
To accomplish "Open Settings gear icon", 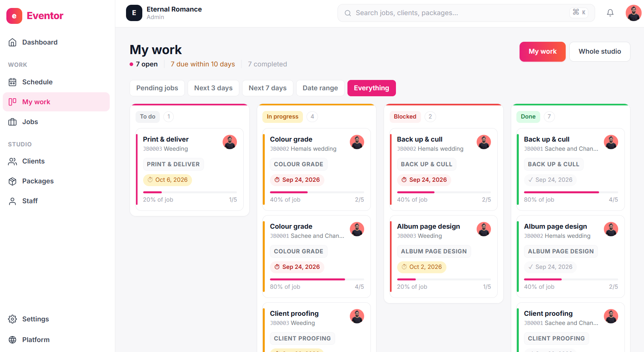I will coord(13,319).
